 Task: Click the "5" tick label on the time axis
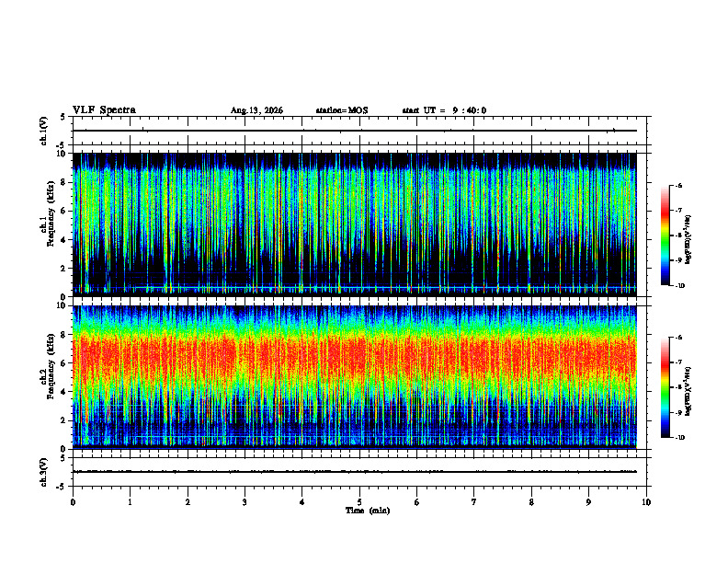click(x=359, y=502)
